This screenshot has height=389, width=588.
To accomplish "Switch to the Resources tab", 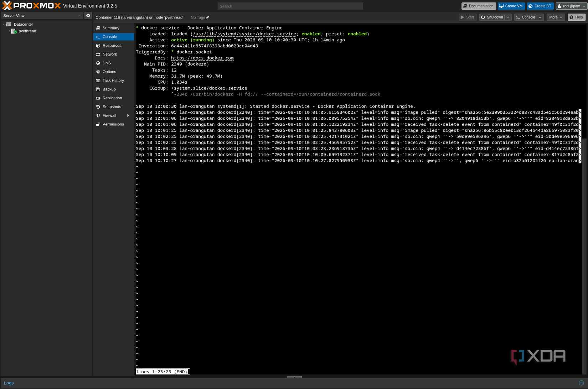I will tap(114, 46).
